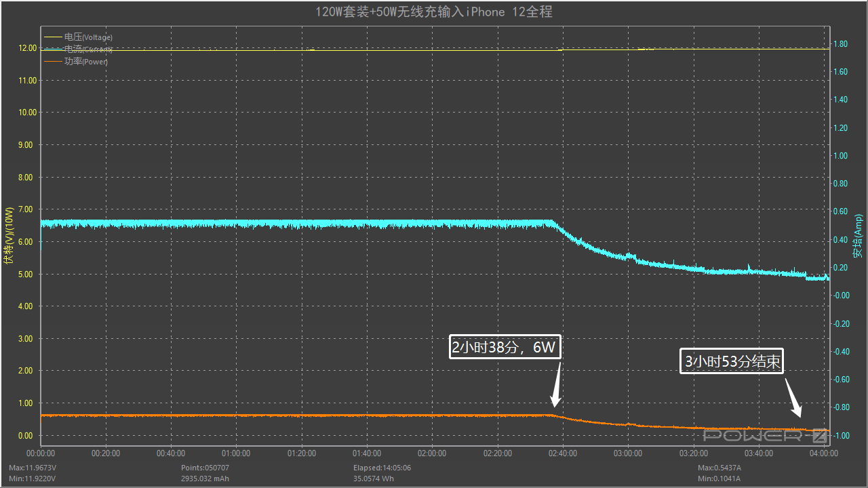Click the 2935.032 mAh capacity readout
The height and width of the screenshot is (488, 868).
point(205,478)
